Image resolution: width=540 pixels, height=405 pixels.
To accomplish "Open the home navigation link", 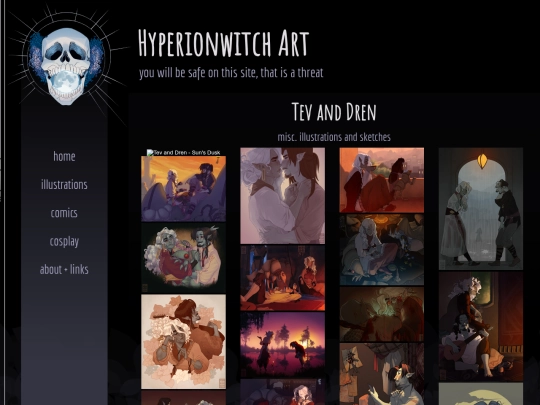I will pos(64,156).
